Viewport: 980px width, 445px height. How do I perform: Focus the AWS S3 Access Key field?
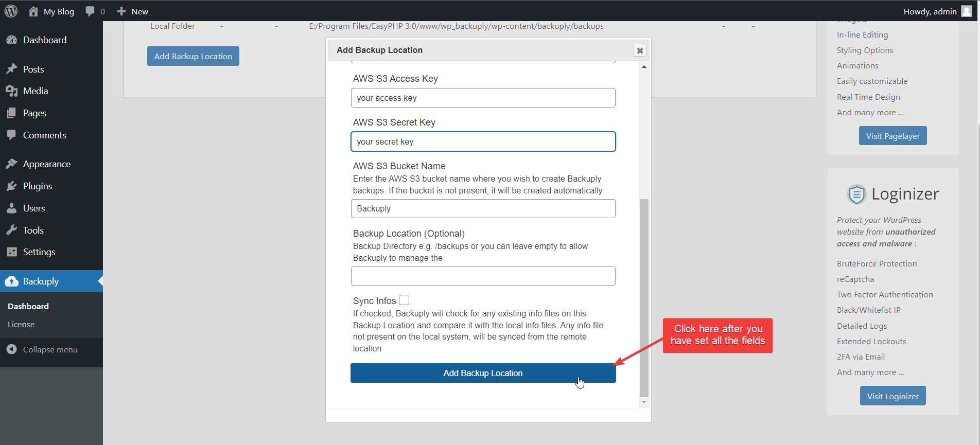[x=483, y=98]
